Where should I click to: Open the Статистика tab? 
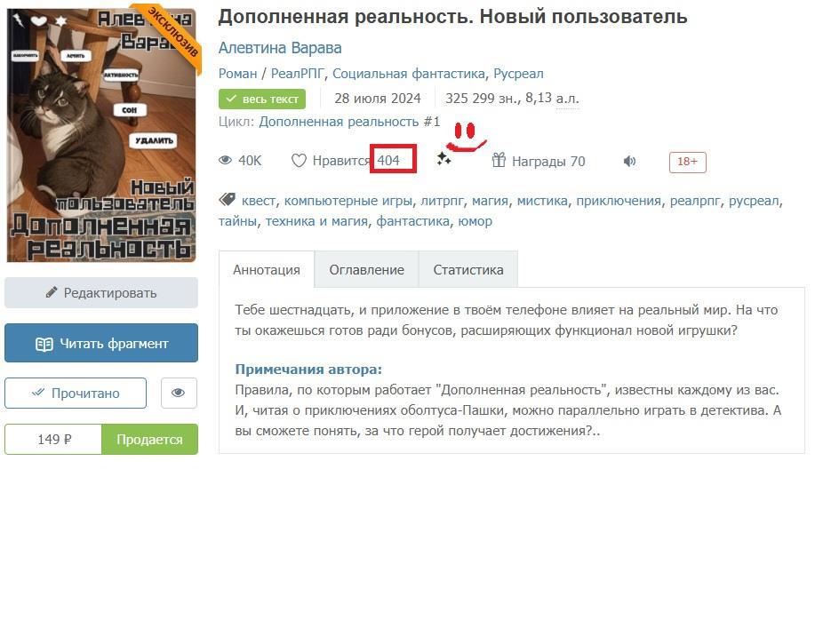tap(467, 269)
